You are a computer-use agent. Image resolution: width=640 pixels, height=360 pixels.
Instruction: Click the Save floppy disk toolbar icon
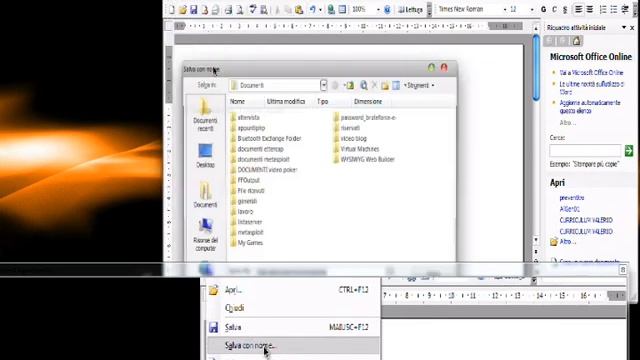pos(194,9)
